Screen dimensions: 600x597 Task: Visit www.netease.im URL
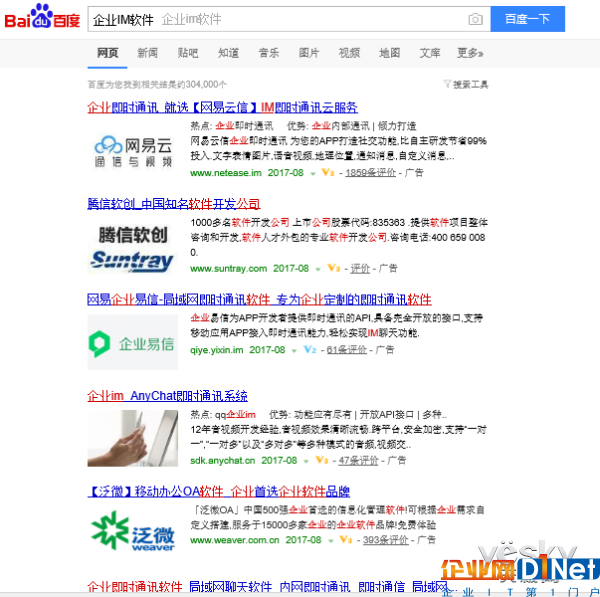click(226, 173)
